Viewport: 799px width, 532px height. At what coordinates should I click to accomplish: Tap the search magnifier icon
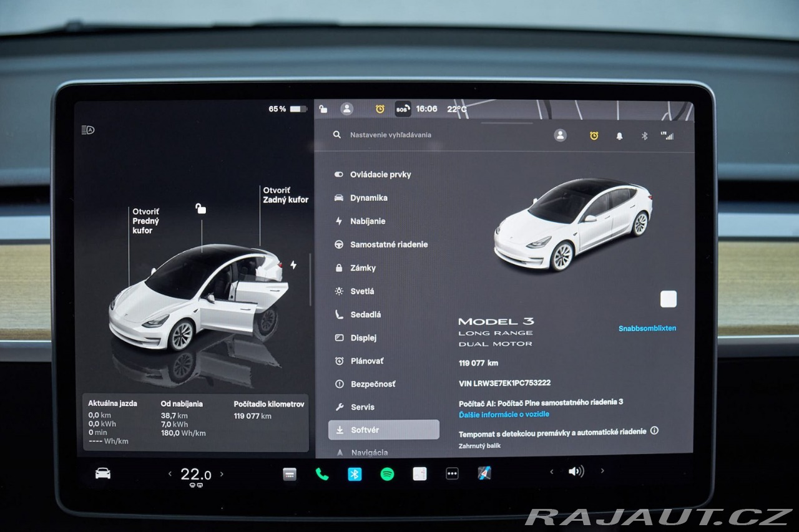[337, 135]
